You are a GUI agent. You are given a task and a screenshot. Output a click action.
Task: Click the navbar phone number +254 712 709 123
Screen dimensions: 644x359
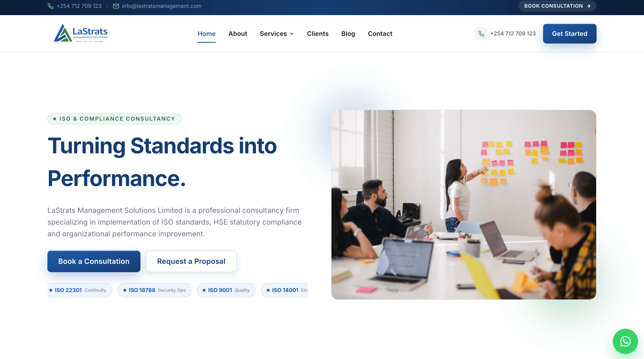[513, 33]
